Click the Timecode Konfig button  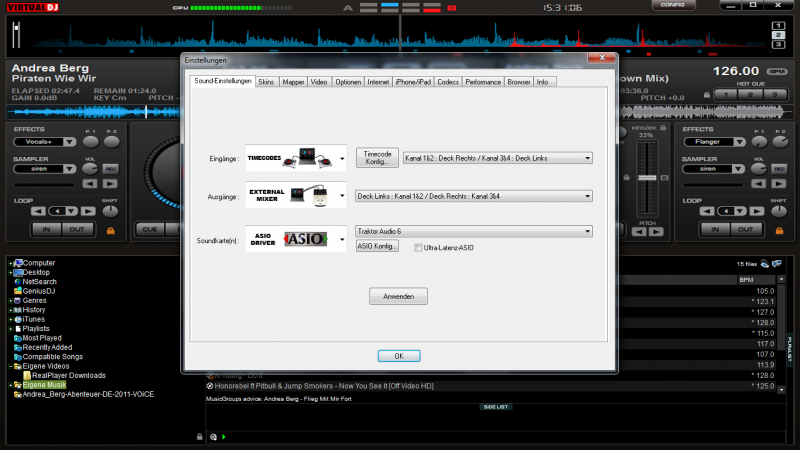[377, 158]
